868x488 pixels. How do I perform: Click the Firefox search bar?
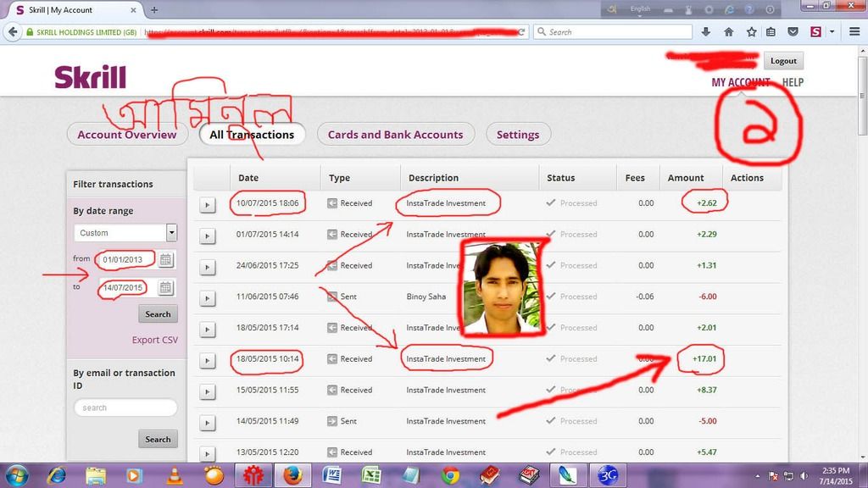click(614, 32)
